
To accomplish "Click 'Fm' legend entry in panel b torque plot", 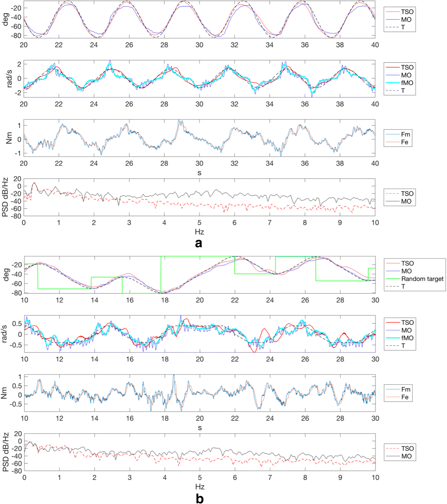I will coord(398,389).
